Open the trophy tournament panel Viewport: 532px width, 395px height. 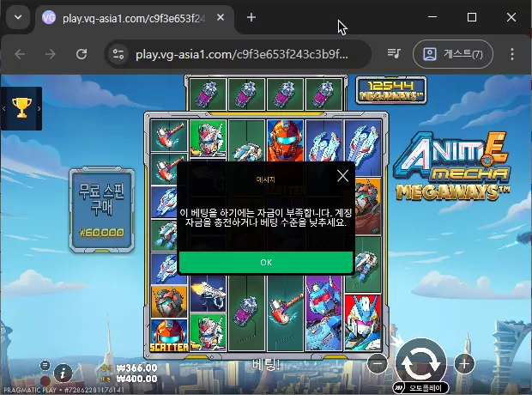[21, 108]
